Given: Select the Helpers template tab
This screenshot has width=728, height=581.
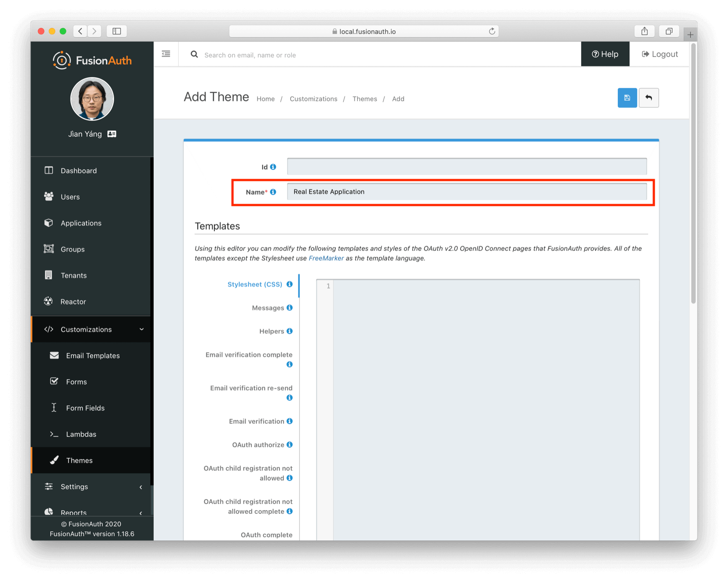Looking at the screenshot, I should [x=272, y=331].
